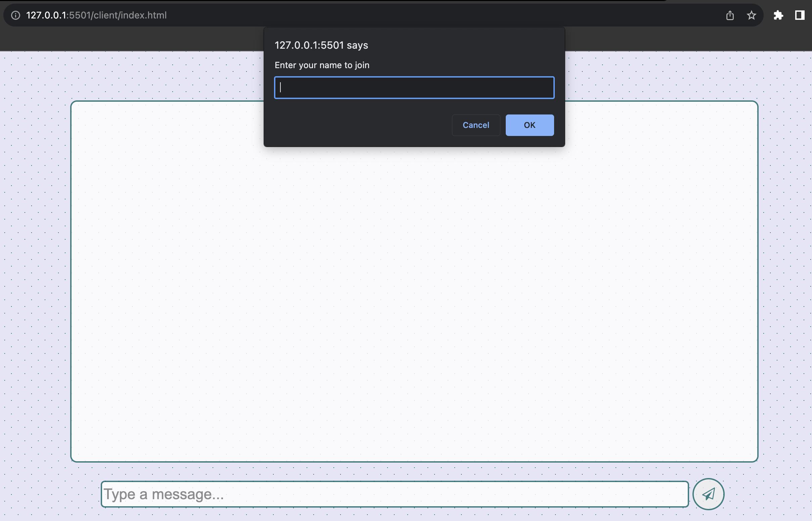Image resolution: width=812 pixels, height=521 pixels.
Task: Click the site information icon in address bar
Action: (x=15, y=15)
